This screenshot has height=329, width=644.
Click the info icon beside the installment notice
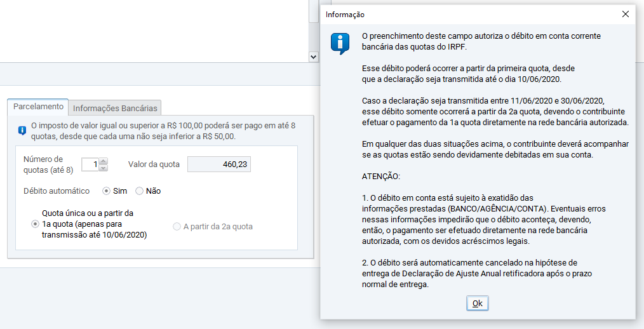pos(22,131)
